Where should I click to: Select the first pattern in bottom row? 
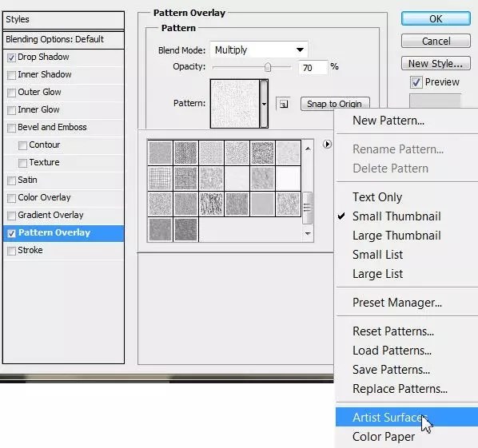161,229
